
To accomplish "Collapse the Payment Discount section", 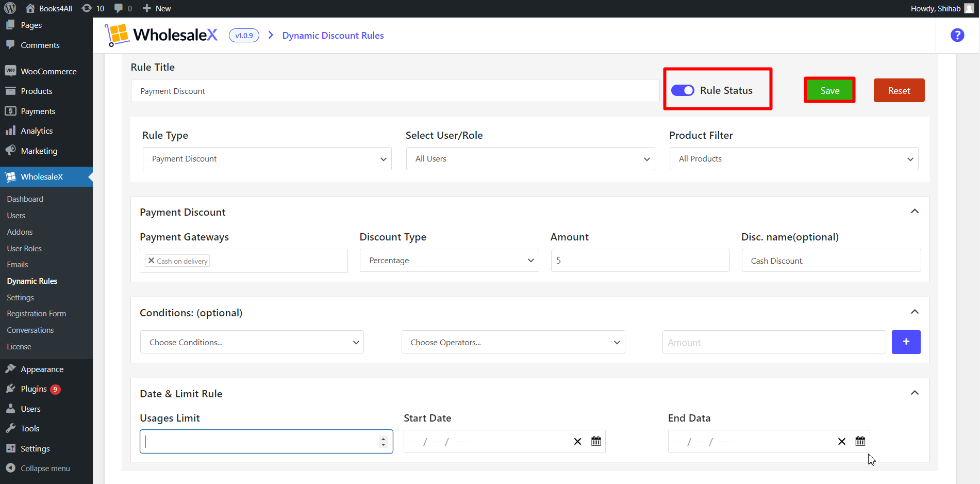I will click(915, 211).
